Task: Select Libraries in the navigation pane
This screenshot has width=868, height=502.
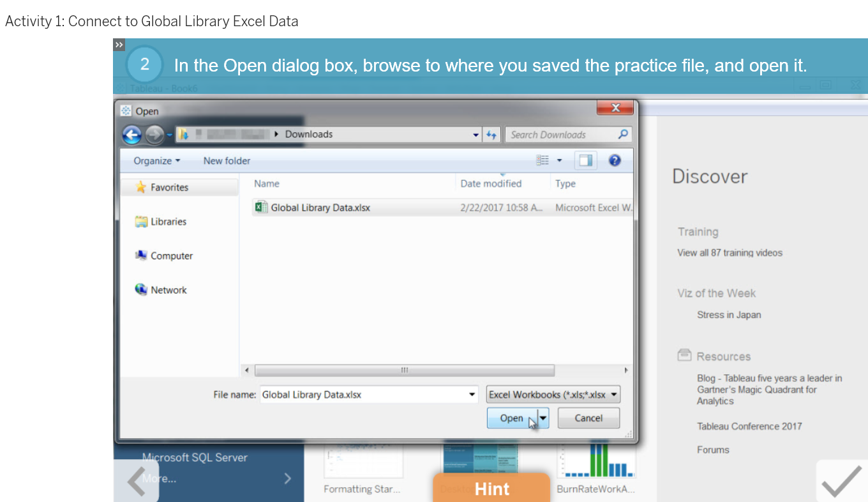Action: (168, 222)
